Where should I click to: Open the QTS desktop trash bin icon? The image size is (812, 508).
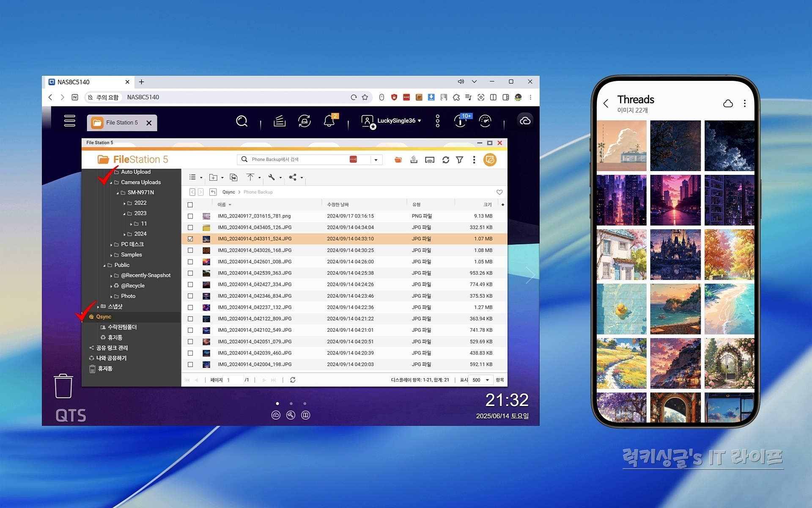(63, 386)
